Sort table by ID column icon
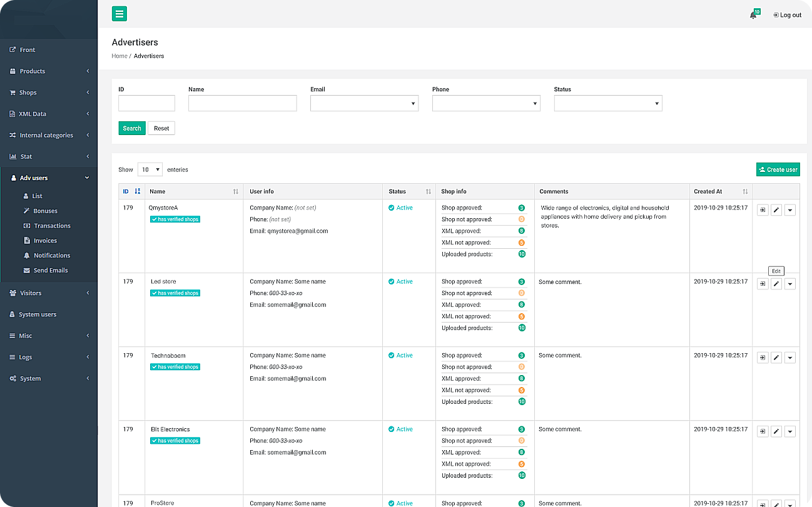This screenshot has height=507, width=812. tap(138, 191)
